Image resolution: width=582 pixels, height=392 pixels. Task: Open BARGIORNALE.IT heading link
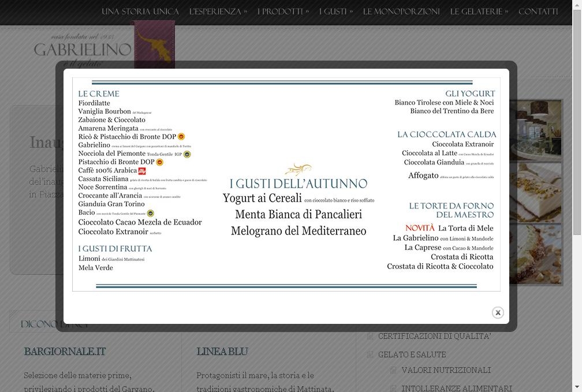click(65, 352)
